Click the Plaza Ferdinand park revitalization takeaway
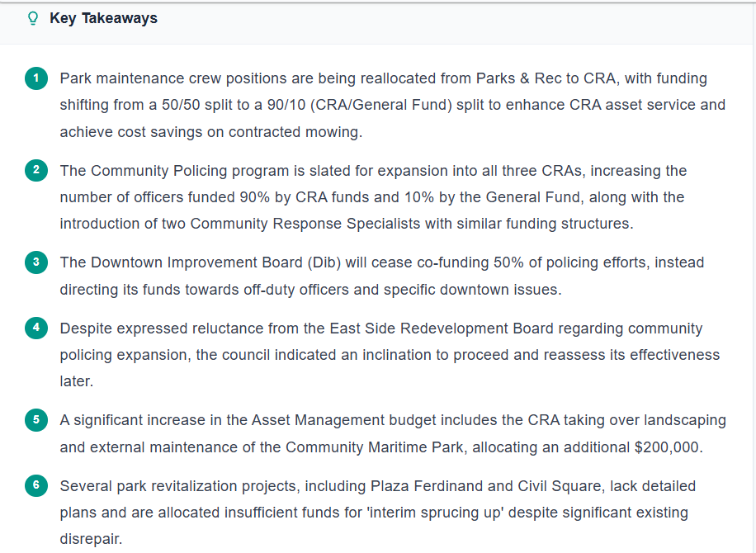This screenshot has width=756, height=553. 377,512
